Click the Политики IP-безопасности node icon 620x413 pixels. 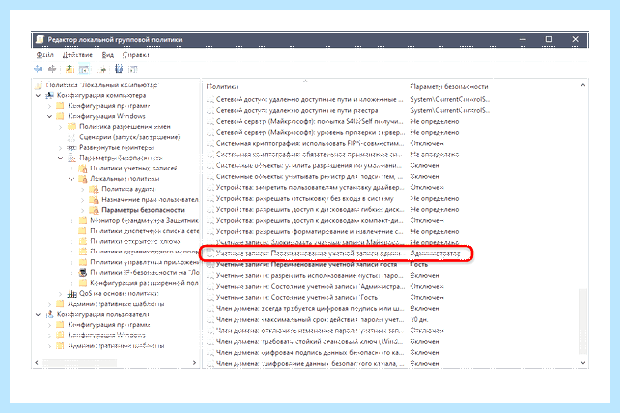click(83, 273)
